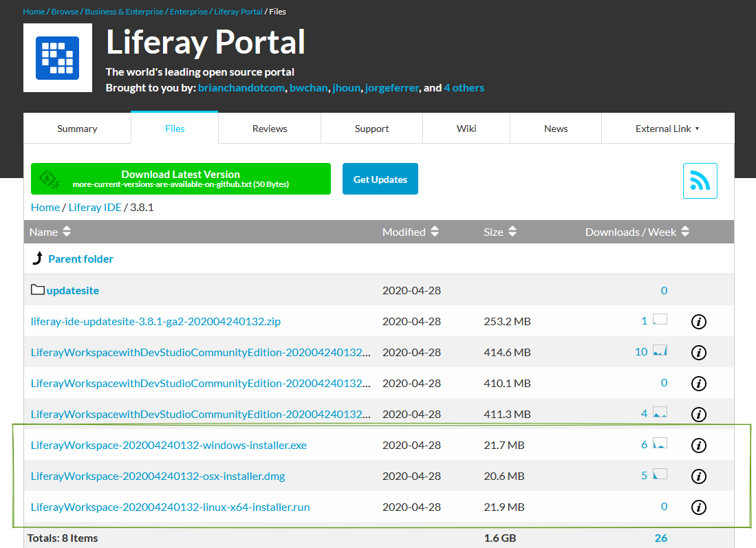Click the 1.6 GB total size
The image size is (756, 548).
[500, 538]
